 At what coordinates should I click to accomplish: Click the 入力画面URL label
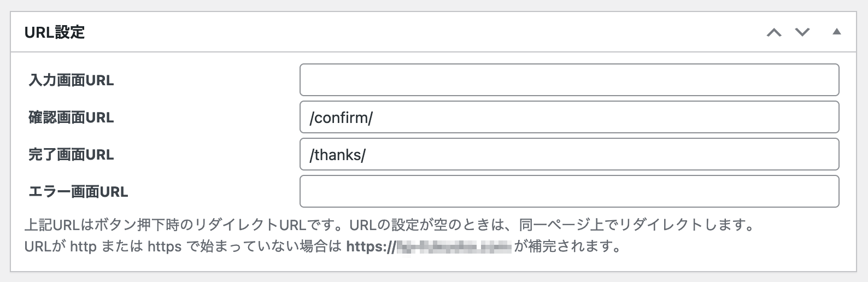click(x=71, y=80)
